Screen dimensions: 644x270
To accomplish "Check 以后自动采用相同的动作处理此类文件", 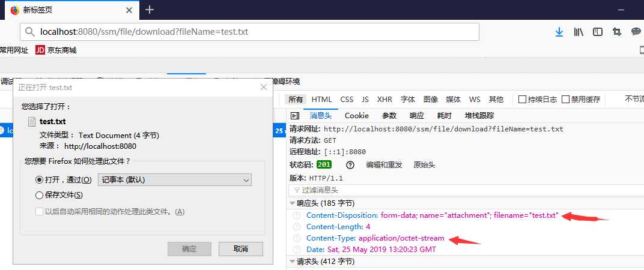I will (x=39, y=212).
